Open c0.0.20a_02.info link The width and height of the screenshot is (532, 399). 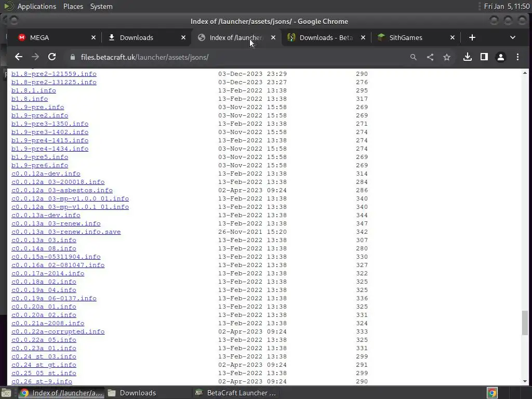point(44,315)
